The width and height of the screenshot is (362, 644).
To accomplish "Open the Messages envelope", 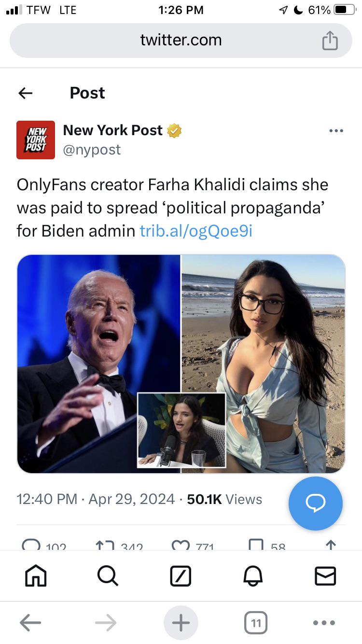I will (325, 576).
